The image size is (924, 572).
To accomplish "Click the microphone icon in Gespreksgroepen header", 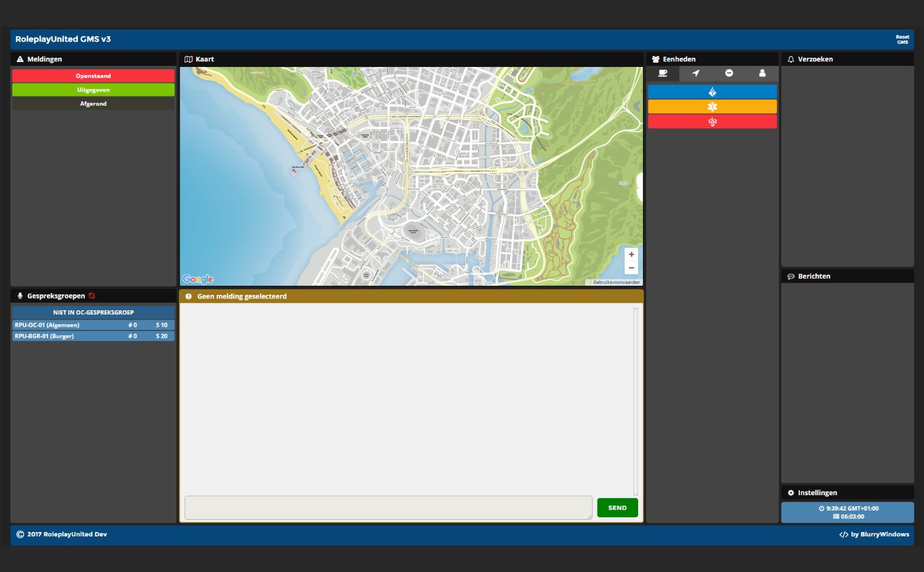I will [x=20, y=296].
